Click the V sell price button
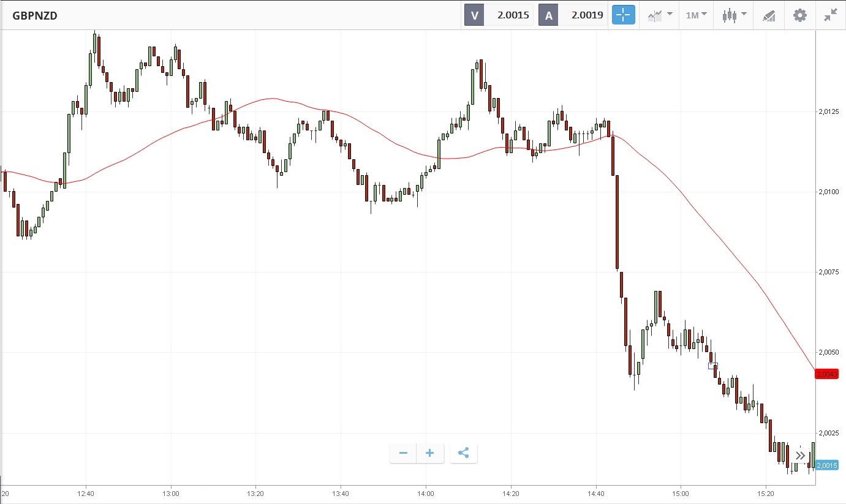 tap(474, 15)
